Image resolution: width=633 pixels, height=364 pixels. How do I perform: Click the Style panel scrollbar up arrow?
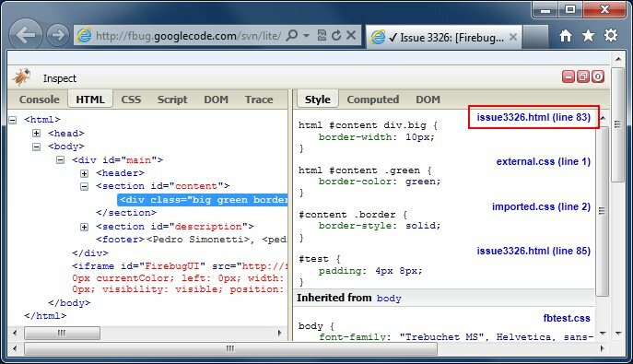coord(603,118)
